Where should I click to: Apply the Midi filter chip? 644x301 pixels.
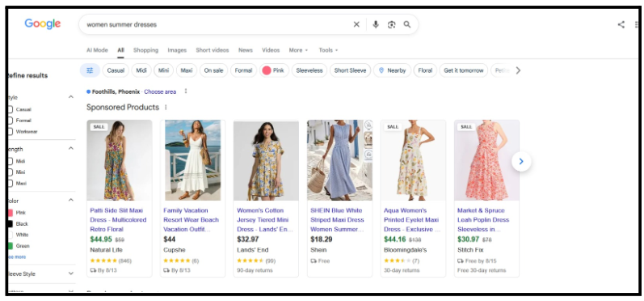141,70
